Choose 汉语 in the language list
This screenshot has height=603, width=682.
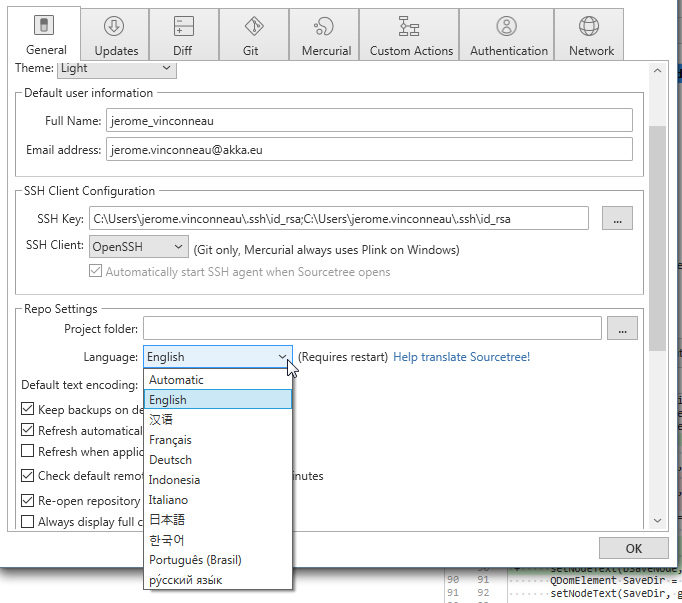coord(217,419)
